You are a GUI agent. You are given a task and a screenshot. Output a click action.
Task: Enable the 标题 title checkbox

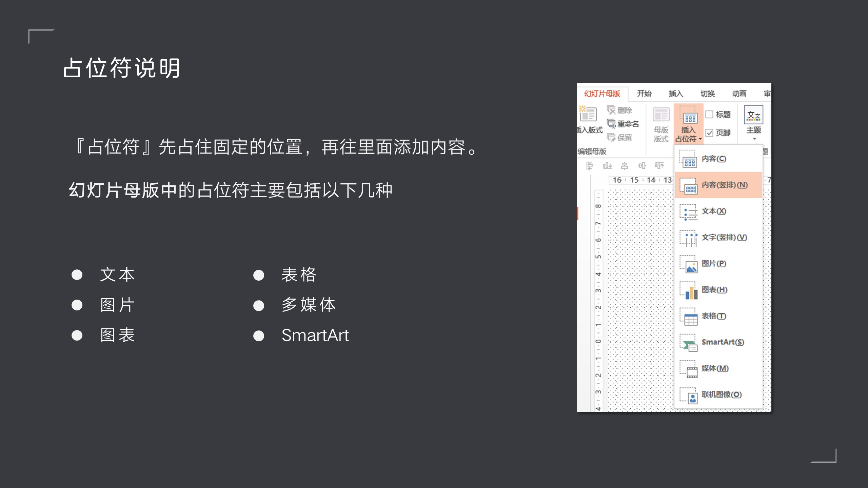coord(709,115)
